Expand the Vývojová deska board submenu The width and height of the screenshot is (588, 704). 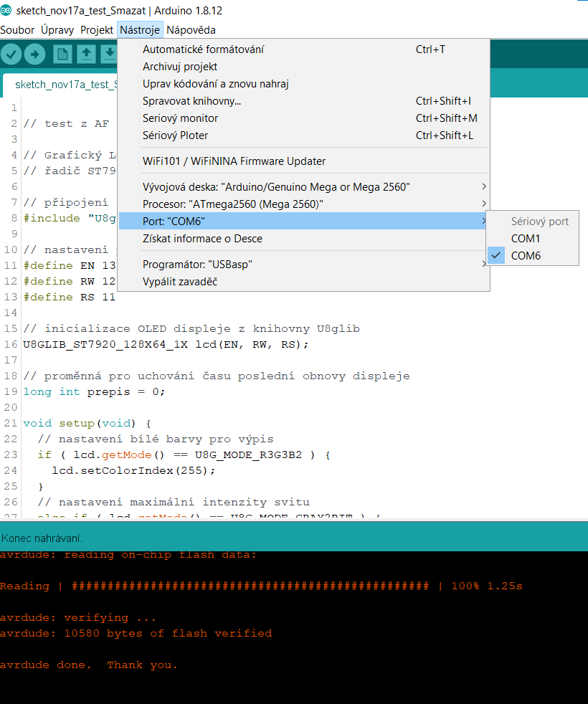coord(276,187)
